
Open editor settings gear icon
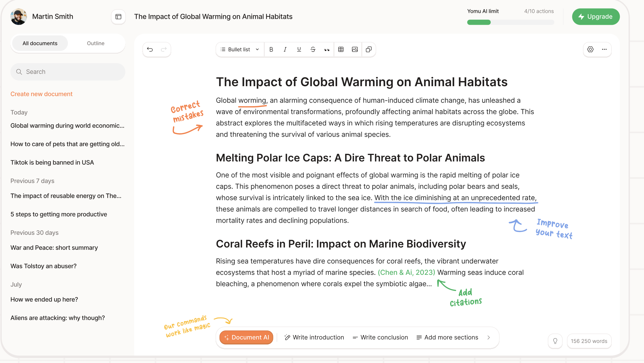coord(590,49)
